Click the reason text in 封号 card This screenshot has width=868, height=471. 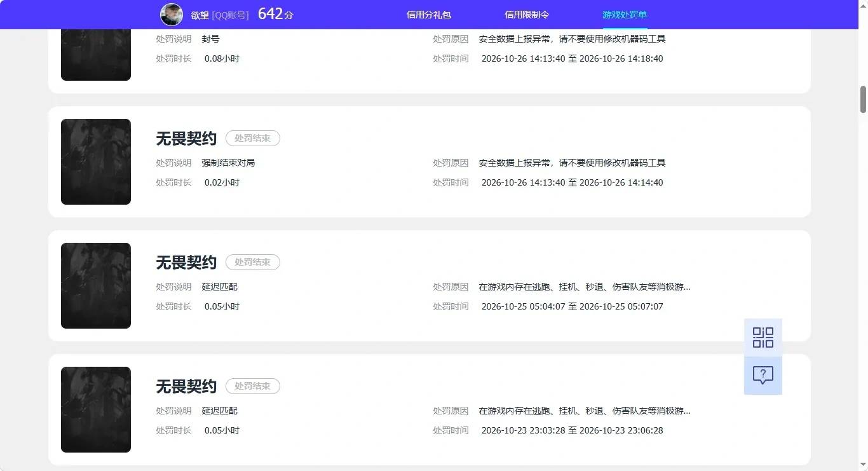[572, 39]
